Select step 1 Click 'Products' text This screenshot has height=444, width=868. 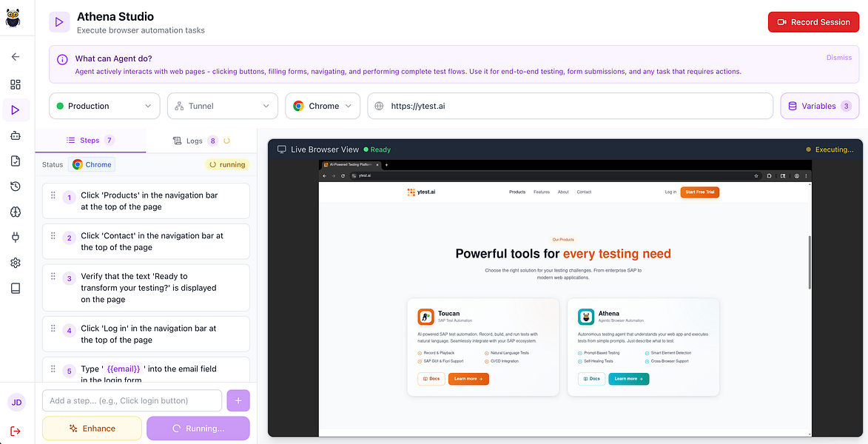[149, 201]
